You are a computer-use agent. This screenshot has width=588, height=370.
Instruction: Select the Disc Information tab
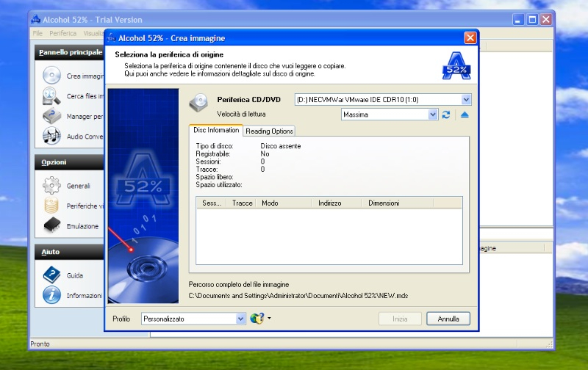click(216, 130)
